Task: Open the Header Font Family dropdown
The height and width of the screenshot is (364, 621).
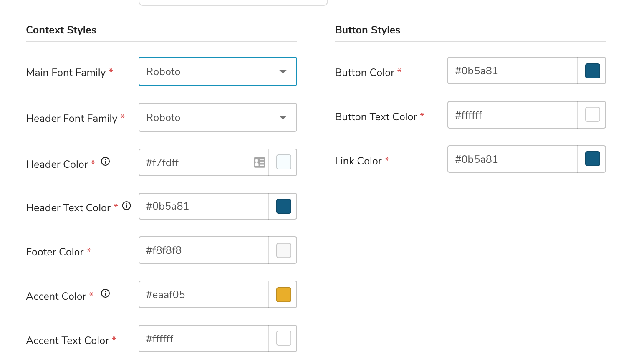Action: [218, 117]
